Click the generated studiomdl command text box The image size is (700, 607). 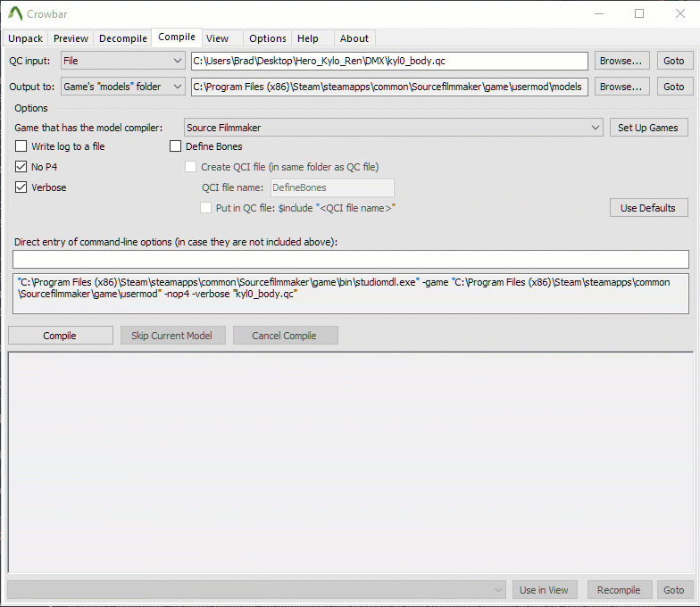pos(350,294)
